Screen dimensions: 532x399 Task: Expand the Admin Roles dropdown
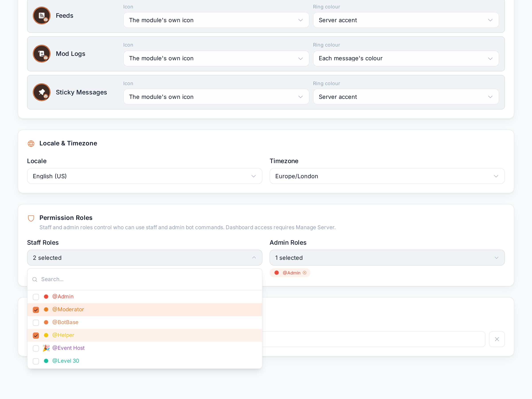point(387,258)
